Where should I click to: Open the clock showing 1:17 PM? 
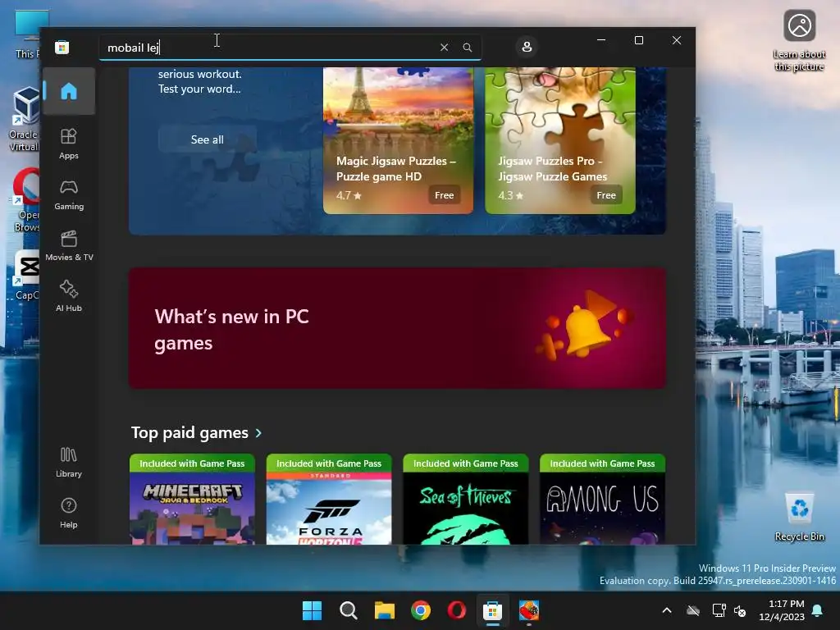point(782,610)
